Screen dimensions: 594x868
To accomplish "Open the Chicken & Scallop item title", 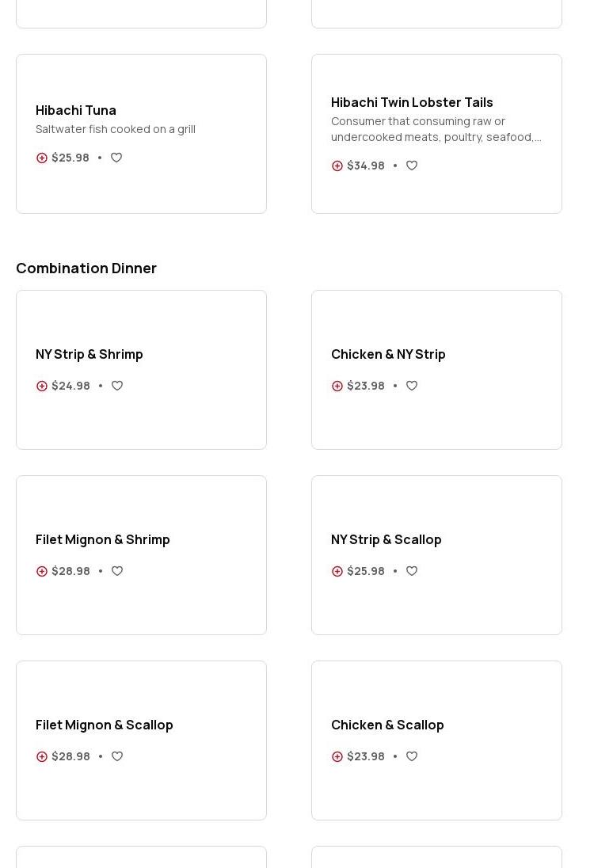I will click(x=387, y=725).
